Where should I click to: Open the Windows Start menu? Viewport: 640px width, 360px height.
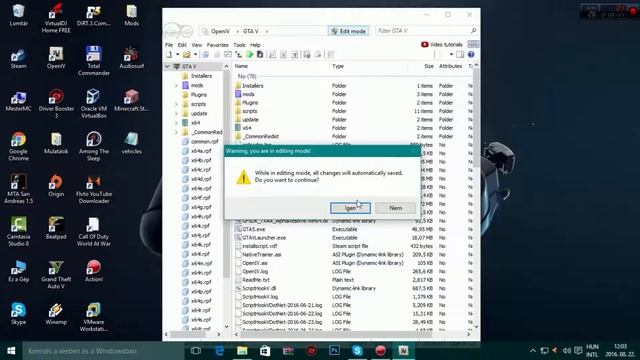pos(11,351)
